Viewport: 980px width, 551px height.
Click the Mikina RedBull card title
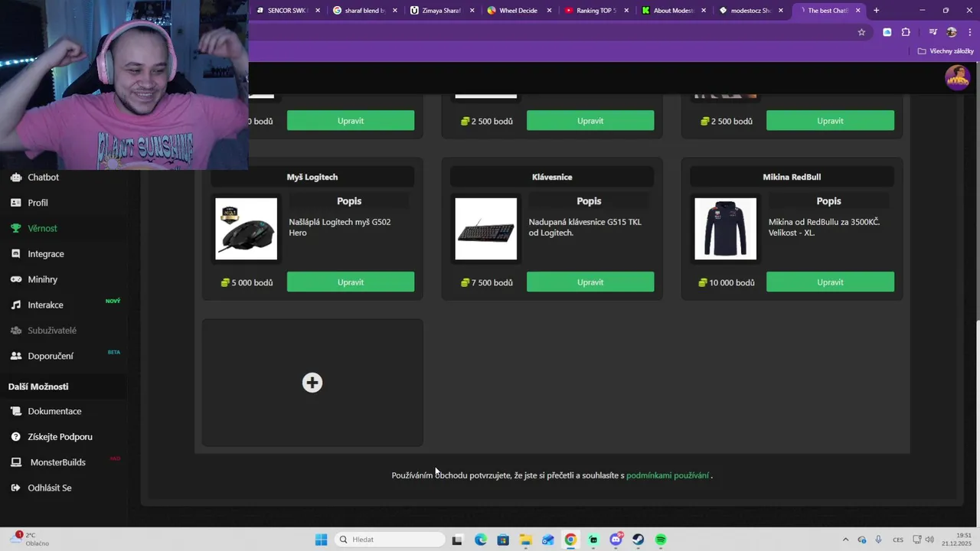coord(792,177)
